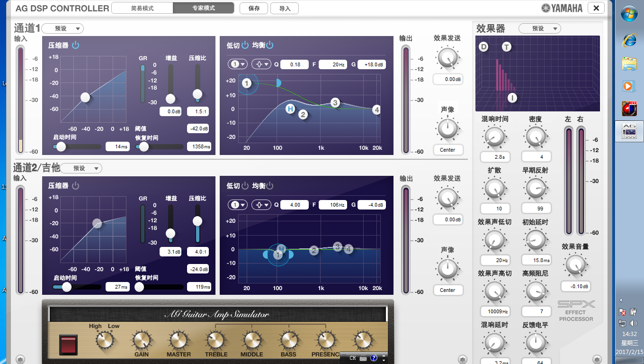Image resolution: width=644 pixels, height=364 pixels.
Task: Open the volume speaker tray icon
Action: click(x=634, y=323)
